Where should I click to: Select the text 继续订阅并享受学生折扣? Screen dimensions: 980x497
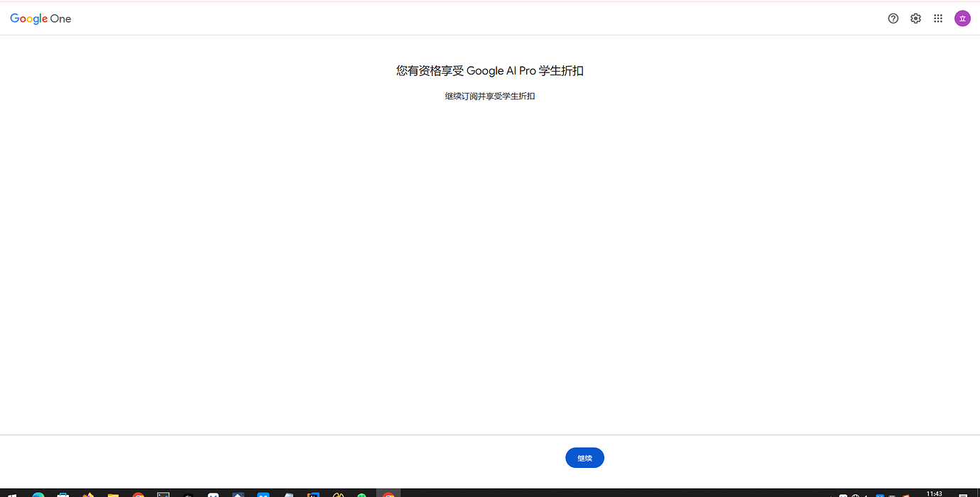[x=490, y=96]
